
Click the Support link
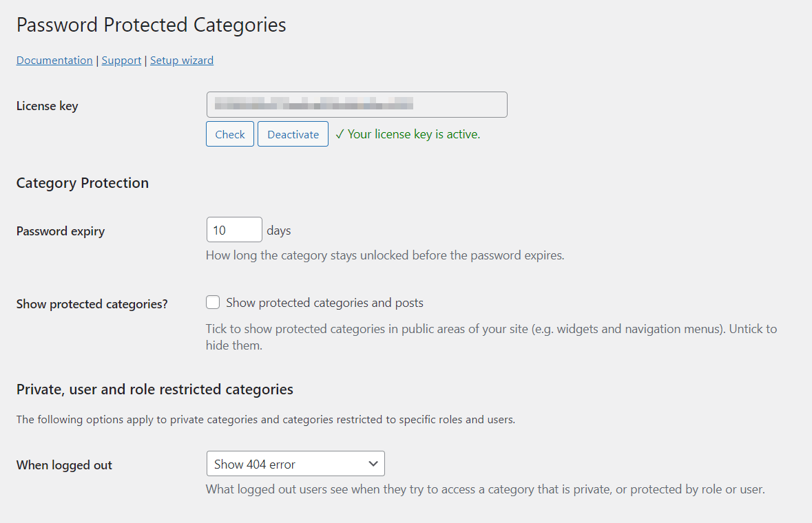pyautogui.click(x=121, y=60)
